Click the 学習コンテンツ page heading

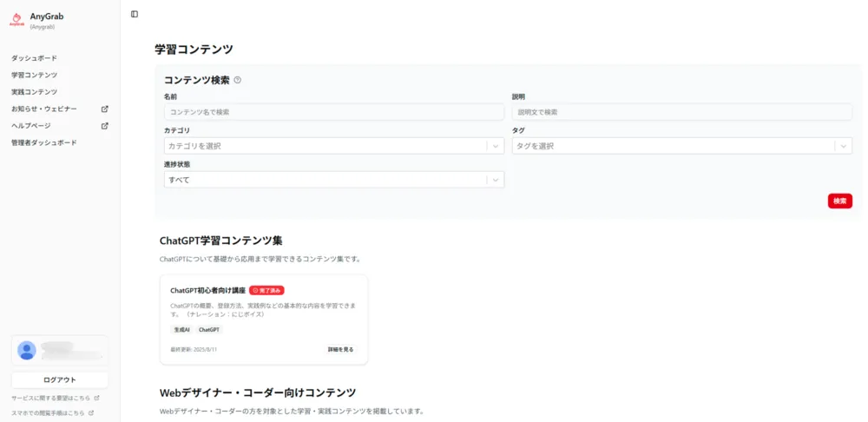click(x=194, y=49)
